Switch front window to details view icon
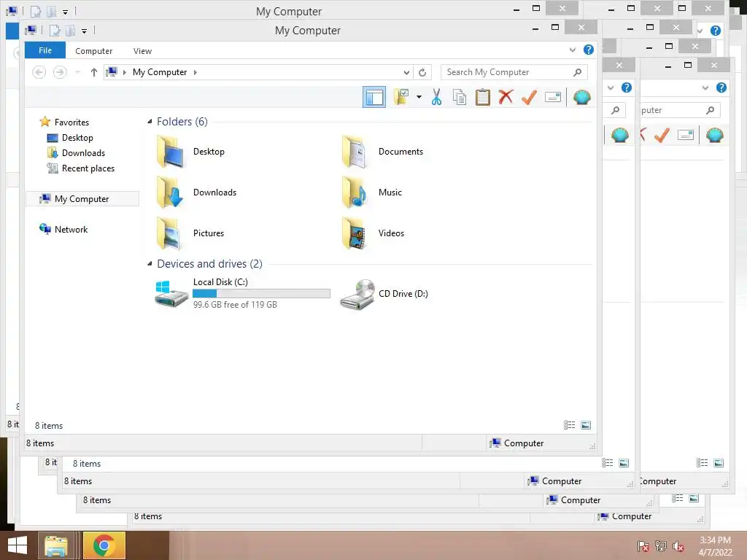The image size is (747, 560). coord(569,425)
